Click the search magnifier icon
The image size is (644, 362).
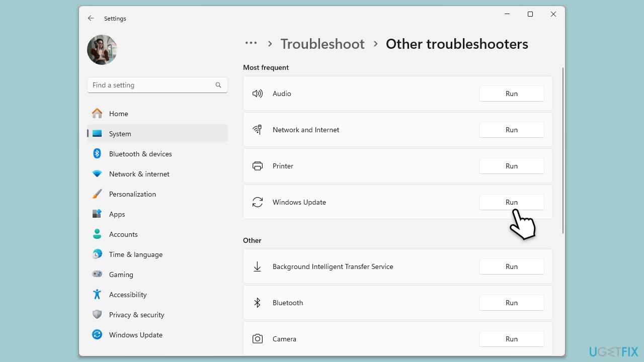[x=218, y=85]
